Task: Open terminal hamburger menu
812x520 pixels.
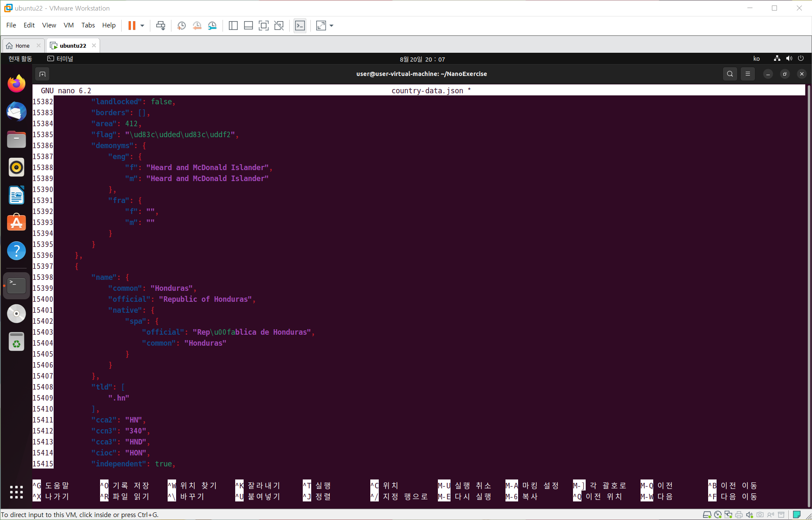Action: coord(748,74)
